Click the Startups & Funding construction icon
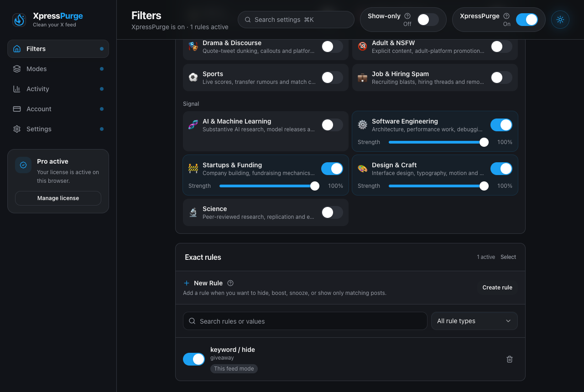The height and width of the screenshot is (392, 584). (193, 169)
